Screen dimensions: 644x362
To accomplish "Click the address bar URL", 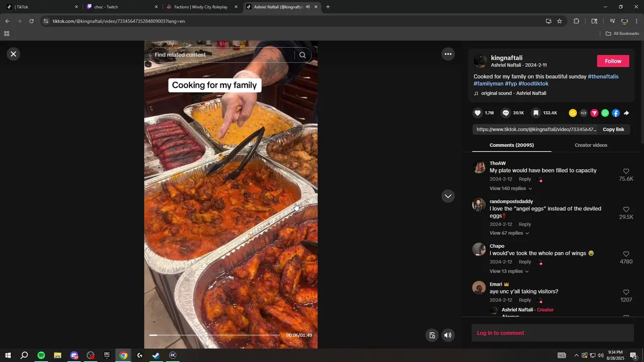I will pos(119,21).
